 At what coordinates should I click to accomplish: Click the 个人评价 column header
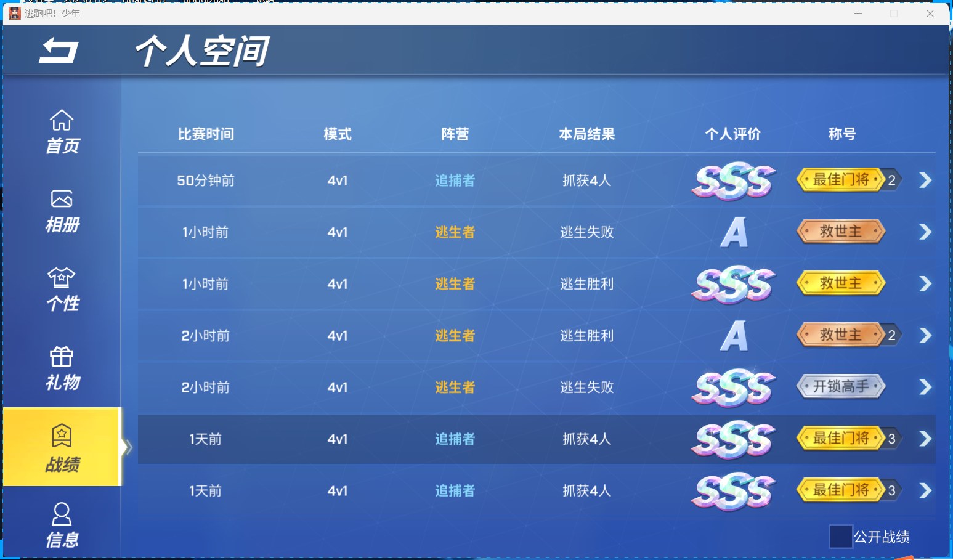tap(733, 134)
